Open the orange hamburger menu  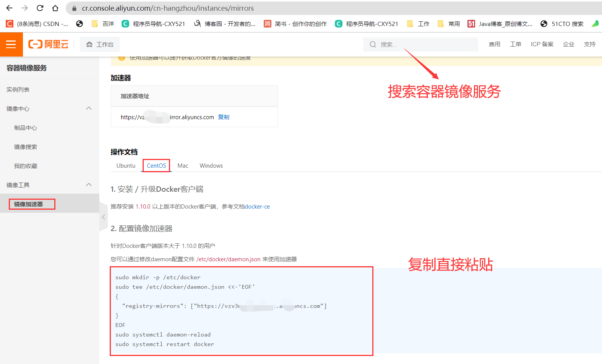pos(11,44)
